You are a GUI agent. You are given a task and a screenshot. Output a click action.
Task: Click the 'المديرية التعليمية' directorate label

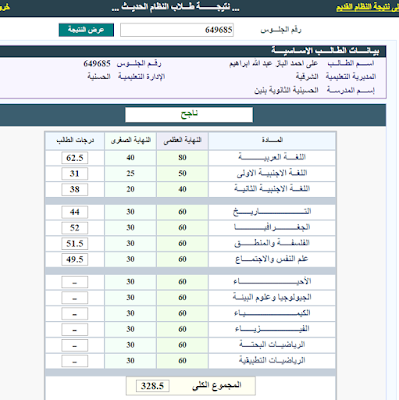351,77
